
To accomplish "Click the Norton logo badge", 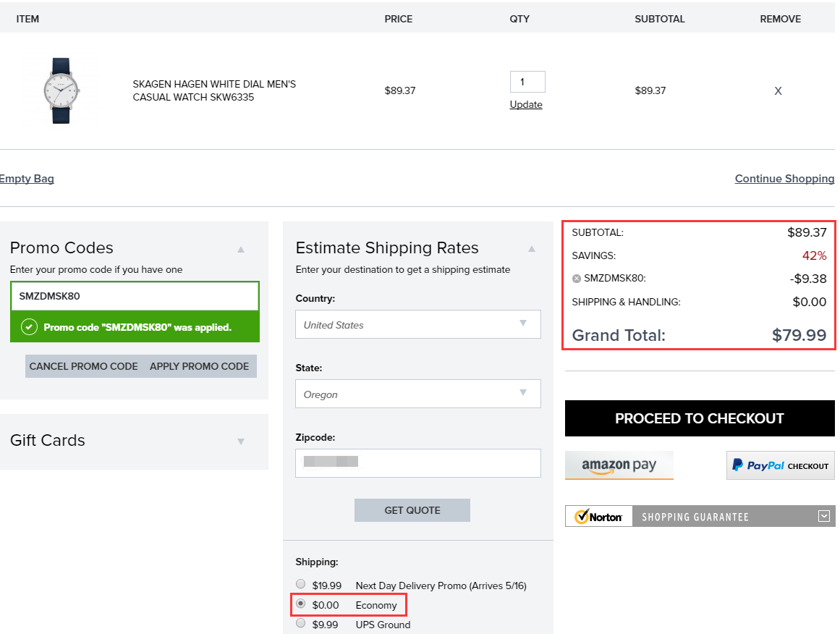I will (x=599, y=517).
